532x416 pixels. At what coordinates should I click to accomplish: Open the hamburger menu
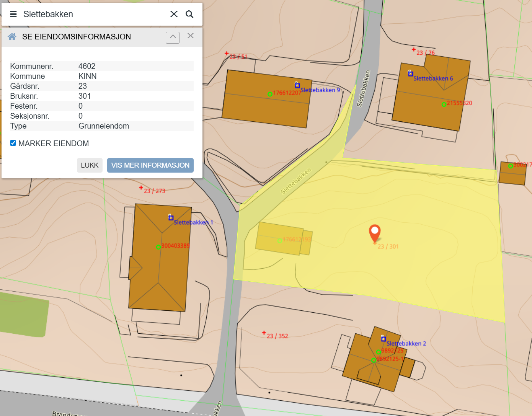click(x=13, y=14)
